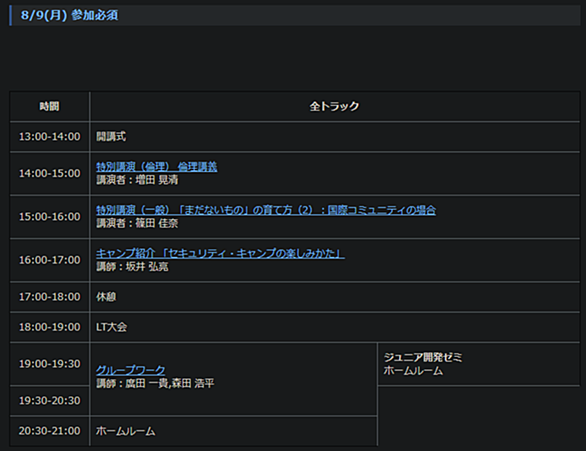Select the 19:30-20:30 time cell
This screenshot has height=451, width=586.
click(50, 401)
